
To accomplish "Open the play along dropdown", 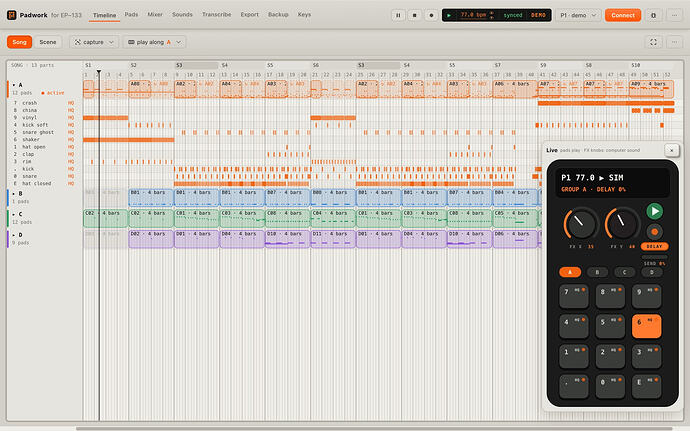I will tap(154, 42).
